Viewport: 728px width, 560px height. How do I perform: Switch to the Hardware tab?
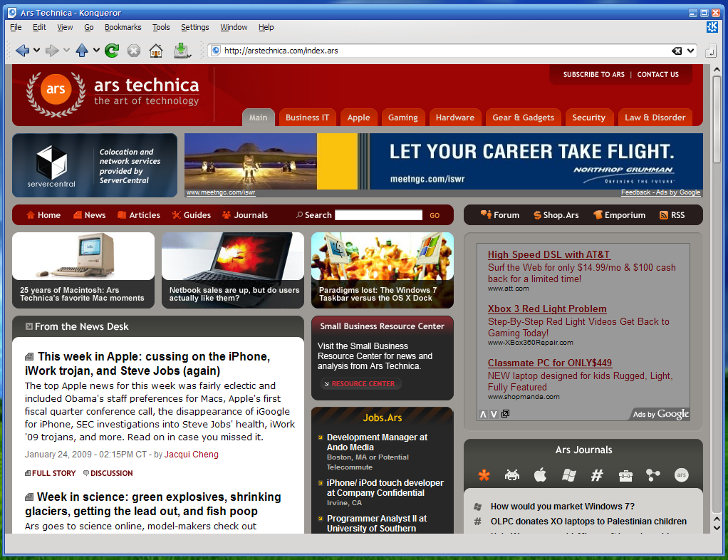point(454,118)
